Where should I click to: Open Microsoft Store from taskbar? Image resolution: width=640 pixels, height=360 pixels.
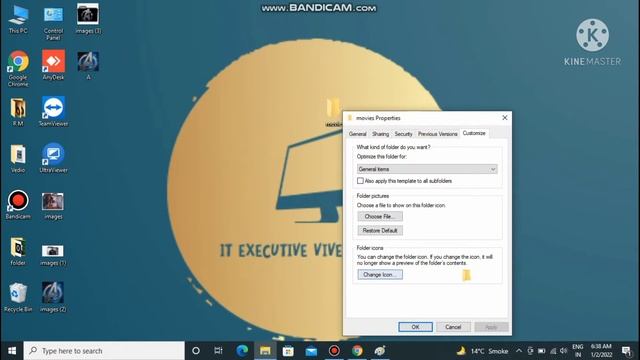click(x=288, y=351)
